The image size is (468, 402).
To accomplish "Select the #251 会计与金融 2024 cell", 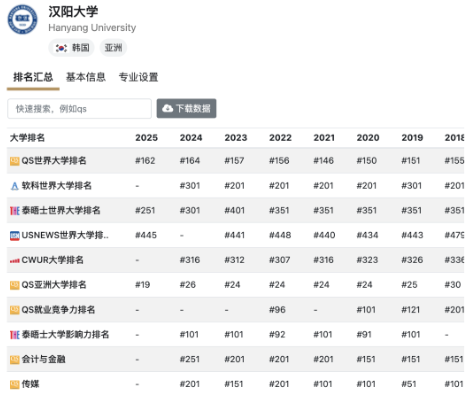I will pos(190,359).
